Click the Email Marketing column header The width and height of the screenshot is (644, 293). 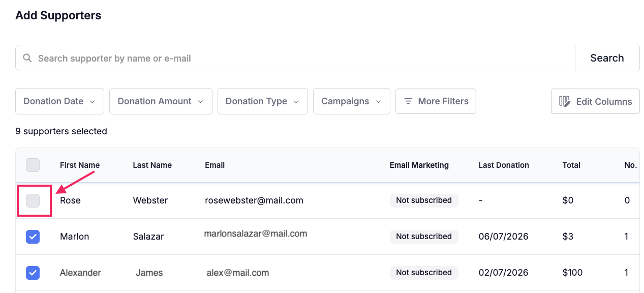point(419,165)
